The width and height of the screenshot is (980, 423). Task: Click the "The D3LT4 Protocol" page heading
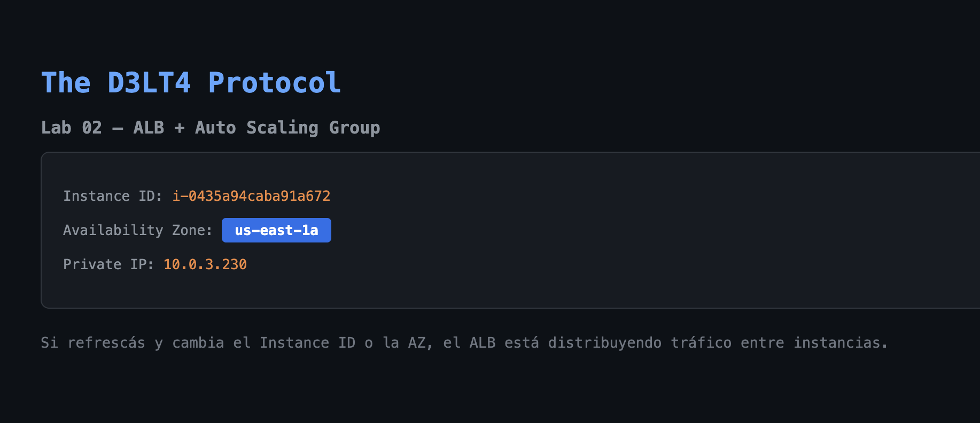coord(191,83)
